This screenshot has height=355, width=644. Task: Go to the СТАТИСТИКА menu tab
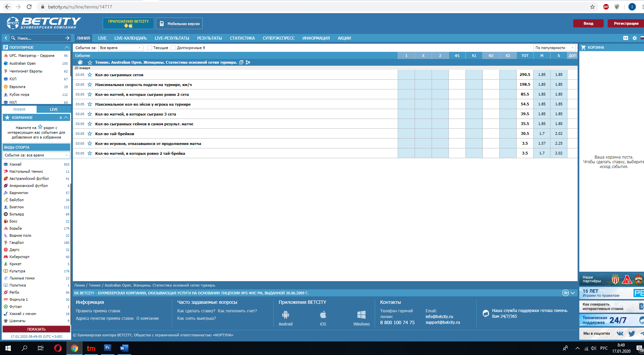pos(242,38)
